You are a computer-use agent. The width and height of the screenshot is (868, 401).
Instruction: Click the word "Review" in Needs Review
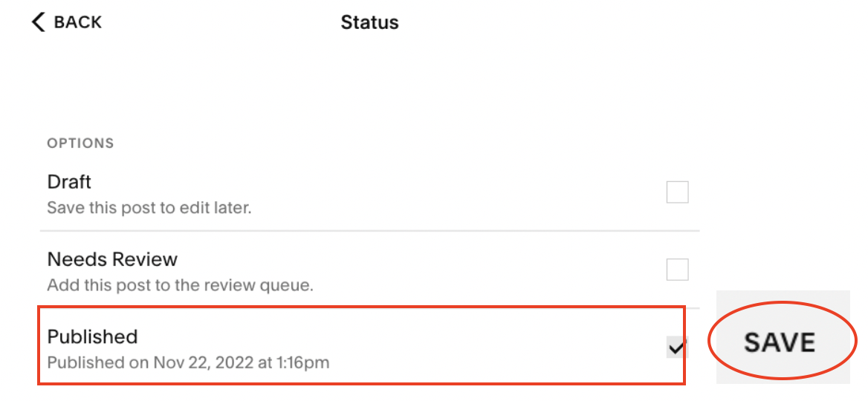(x=144, y=259)
